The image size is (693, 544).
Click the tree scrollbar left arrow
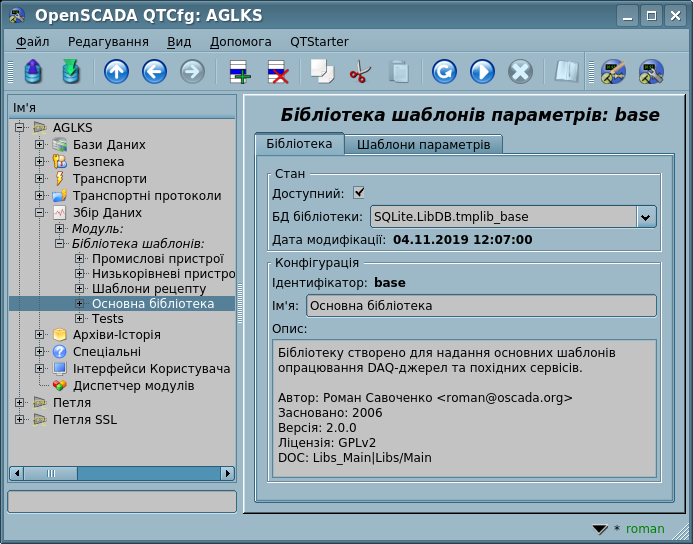click(x=17, y=473)
